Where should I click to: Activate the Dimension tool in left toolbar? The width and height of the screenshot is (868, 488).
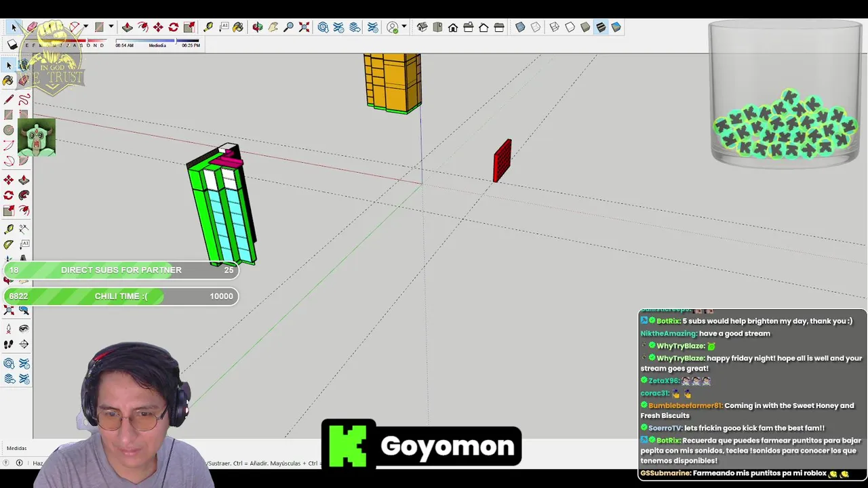[24, 229]
